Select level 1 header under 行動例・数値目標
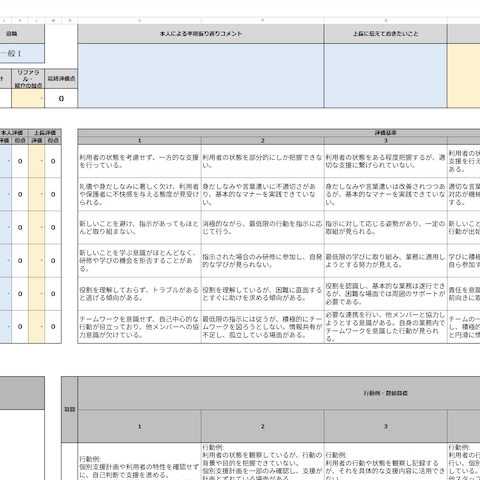The height and width of the screenshot is (480, 480). point(139,426)
